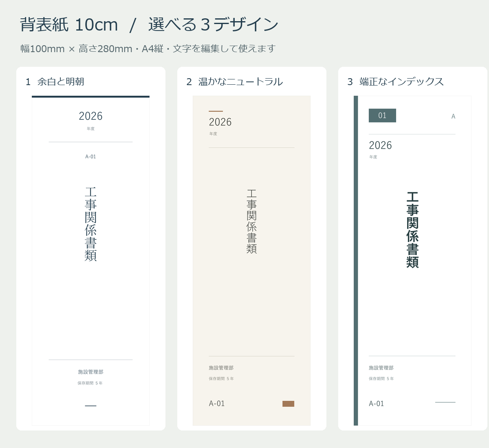Edit the 2026 year text in design 1
The width and height of the screenshot is (489, 448).
pyautogui.click(x=90, y=116)
